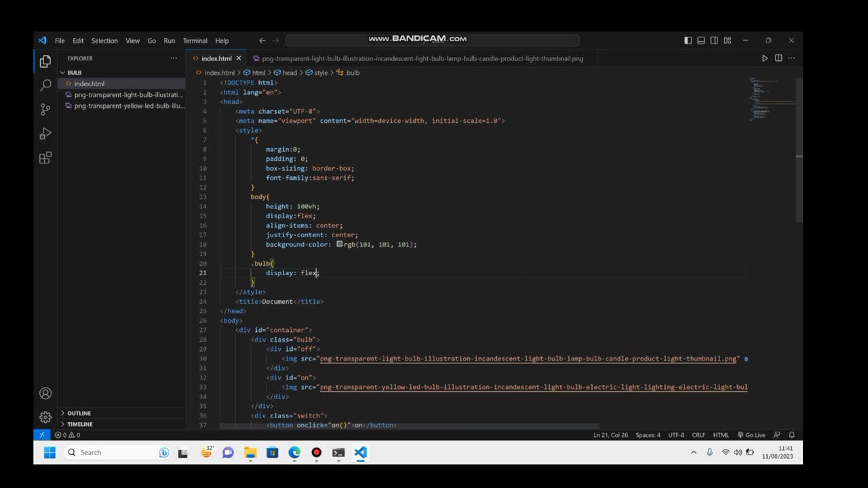Open Microsoft Store from taskbar
The width and height of the screenshot is (868, 488).
[273, 453]
